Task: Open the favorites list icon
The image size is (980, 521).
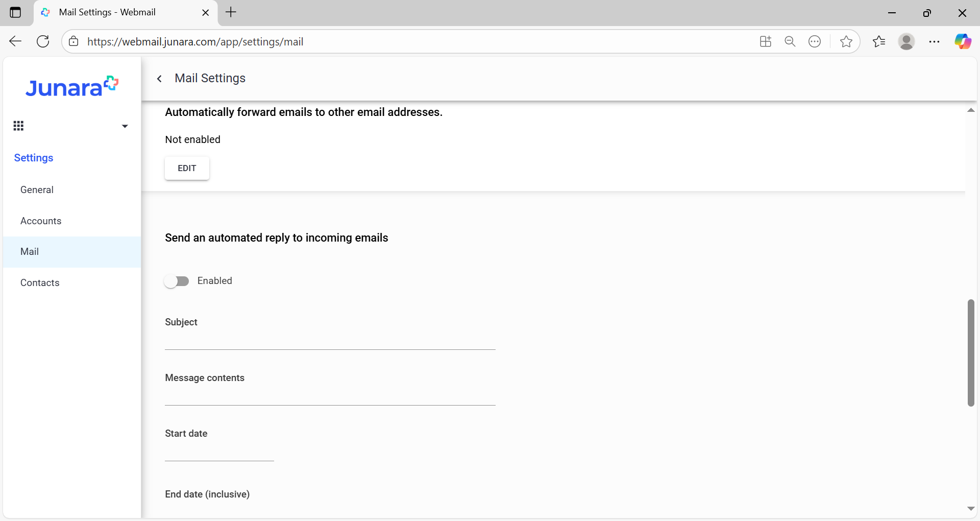Action: pyautogui.click(x=879, y=41)
